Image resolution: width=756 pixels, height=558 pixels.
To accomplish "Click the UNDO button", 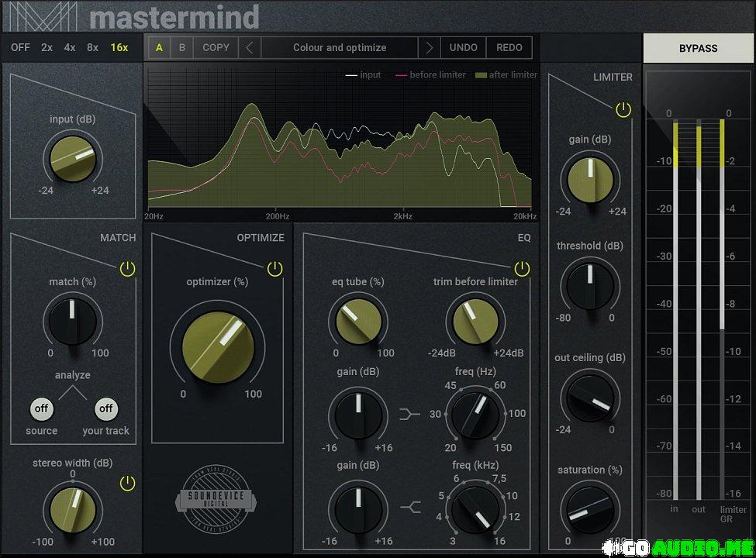I will [x=464, y=48].
